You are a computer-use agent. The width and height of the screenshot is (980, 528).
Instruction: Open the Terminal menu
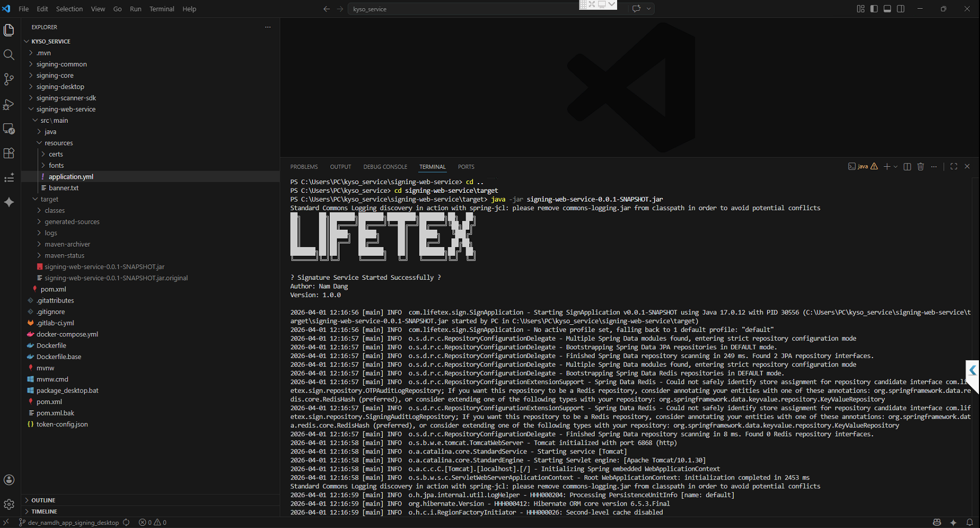(161, 9)
